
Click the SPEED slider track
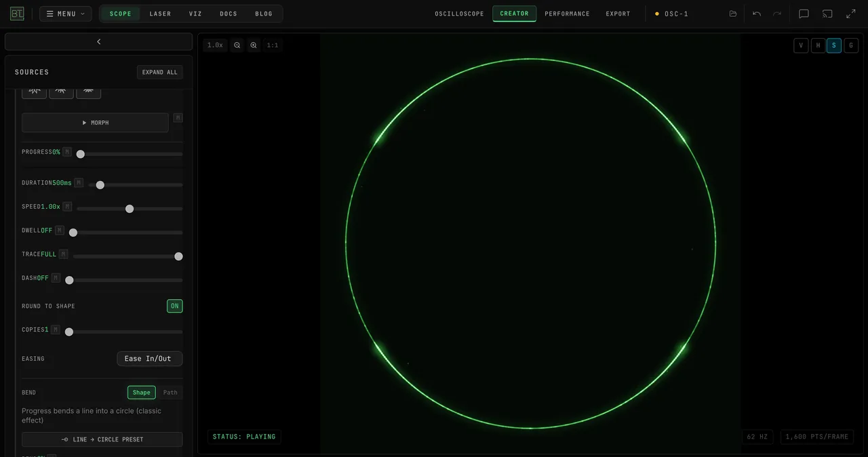pyautogui.click(x=130, y=208)
